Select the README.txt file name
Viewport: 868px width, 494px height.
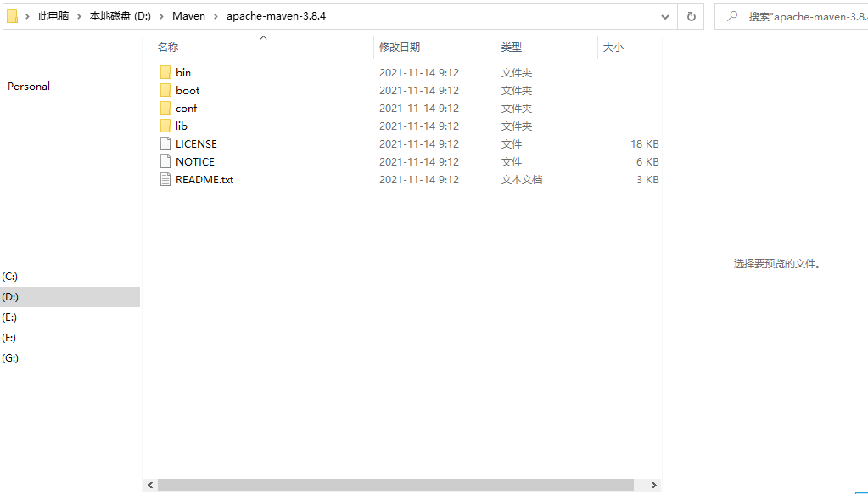[x=204, y=179]
